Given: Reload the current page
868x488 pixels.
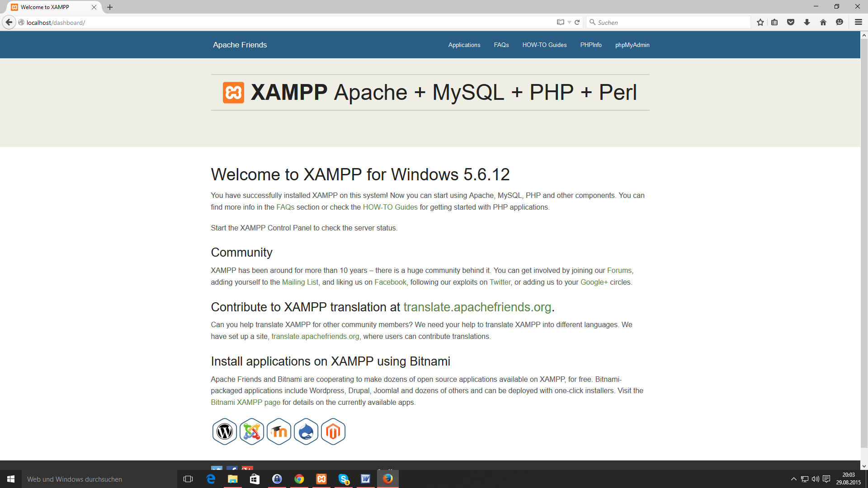Looking at the screenshot, I should coord(577,22).
